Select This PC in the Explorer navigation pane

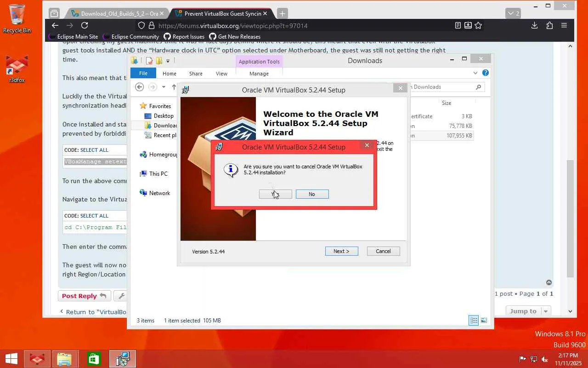158,174
